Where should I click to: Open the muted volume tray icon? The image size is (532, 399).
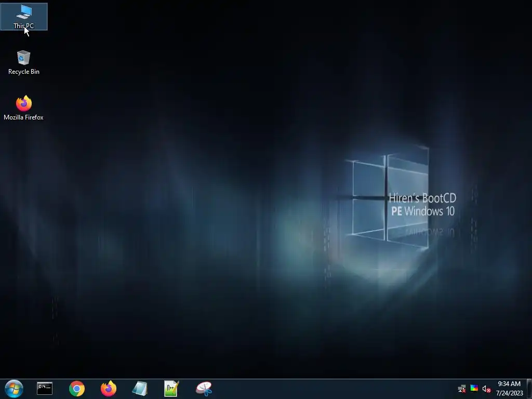[486, 389]
